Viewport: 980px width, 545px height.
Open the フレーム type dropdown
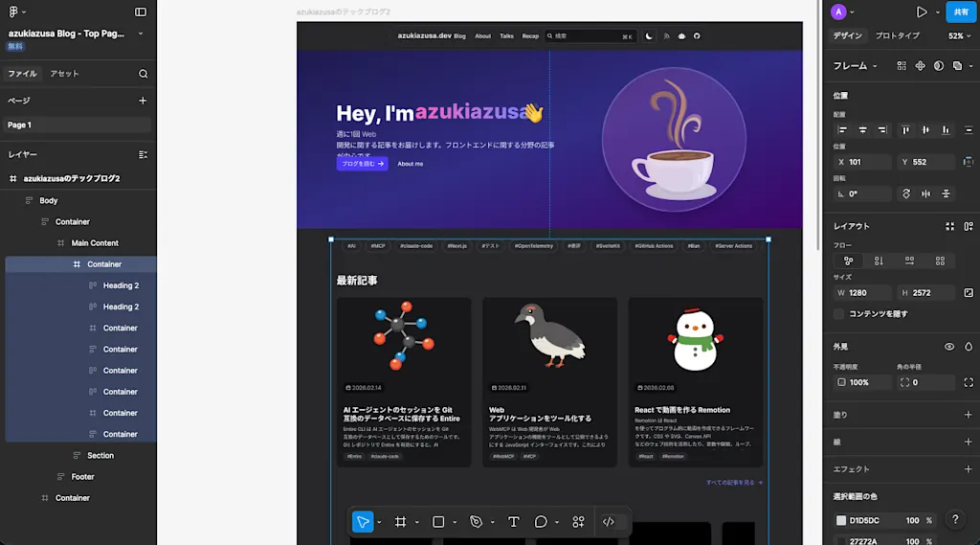(x=855, y=66)
